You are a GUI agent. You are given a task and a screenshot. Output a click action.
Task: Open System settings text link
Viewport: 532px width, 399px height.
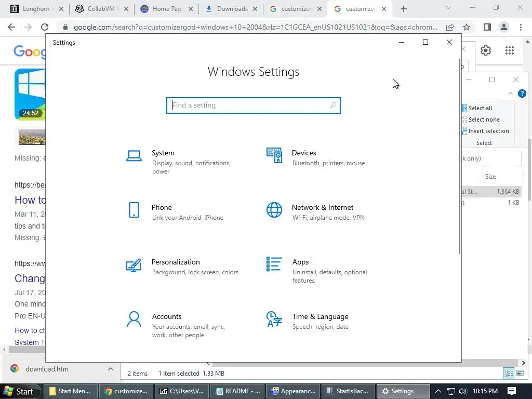point(163,153)
